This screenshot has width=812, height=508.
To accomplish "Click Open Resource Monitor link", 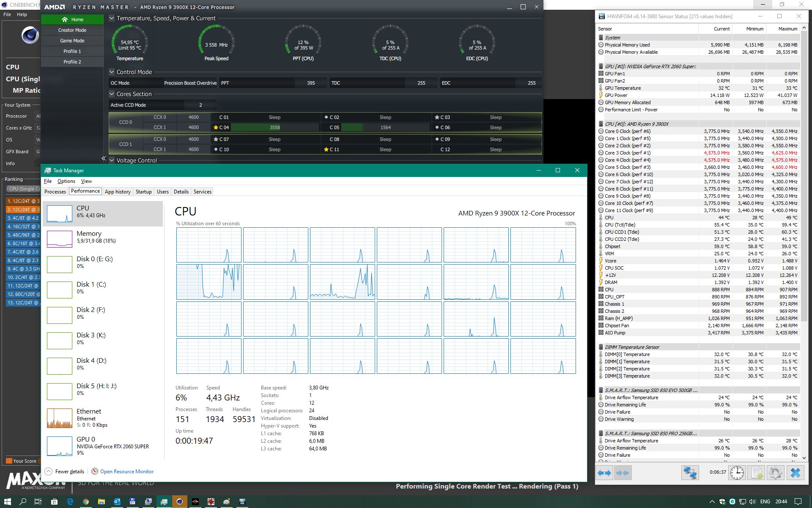I will pos(127,471).
